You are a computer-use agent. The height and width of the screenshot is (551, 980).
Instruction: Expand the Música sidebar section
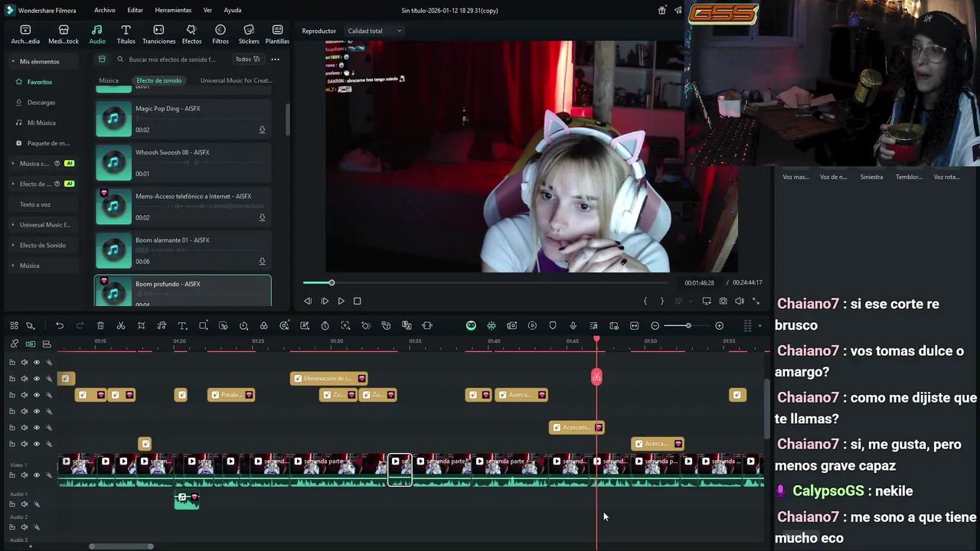(13, 266)
